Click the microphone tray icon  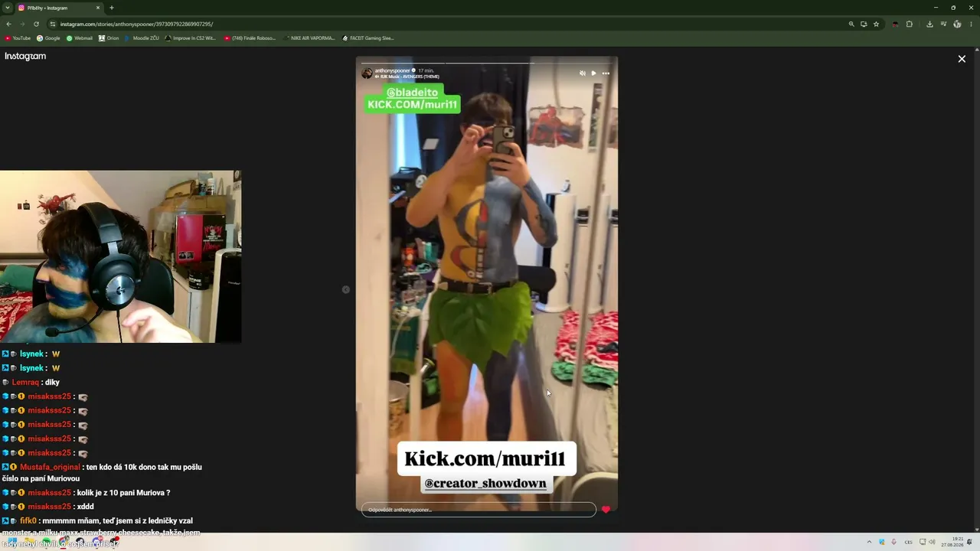(x=893, y=542)
